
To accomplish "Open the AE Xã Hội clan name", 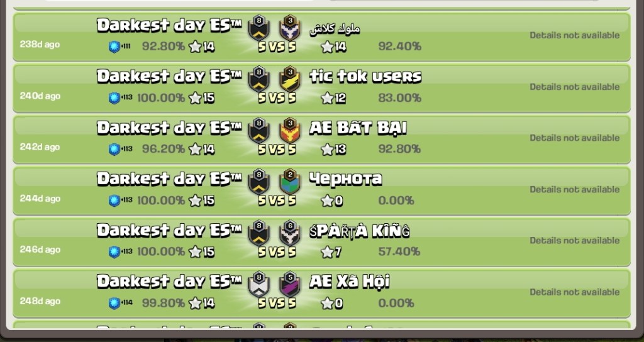I will tap(349, 282).
